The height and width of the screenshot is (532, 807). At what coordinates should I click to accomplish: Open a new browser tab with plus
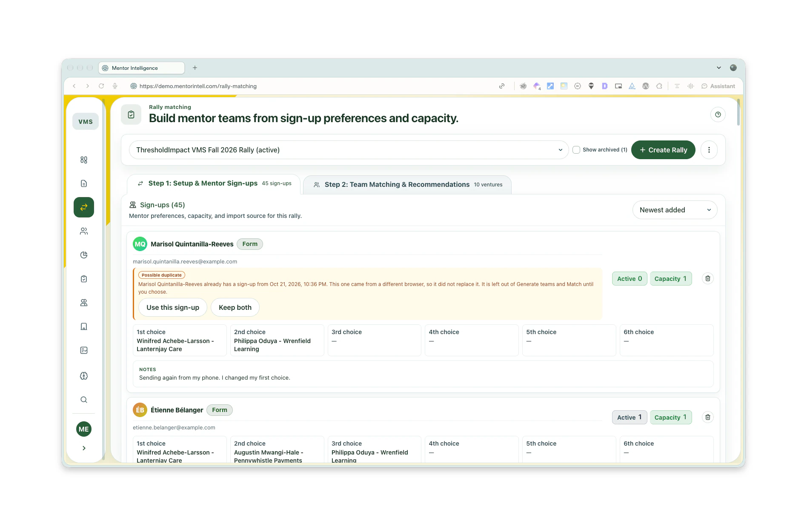195,68
